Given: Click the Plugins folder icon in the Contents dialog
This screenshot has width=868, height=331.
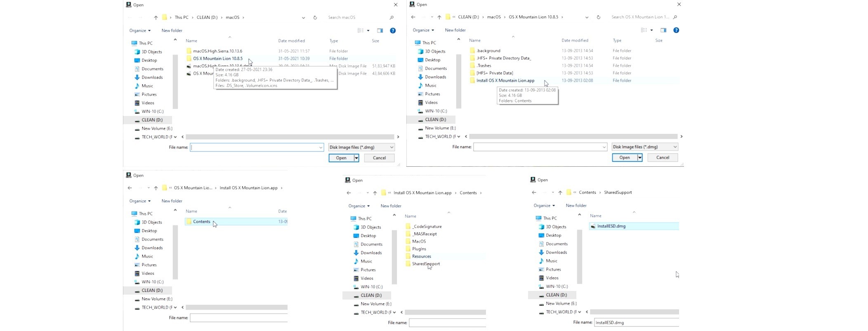Looking at the screenshot, I should 408,249.
